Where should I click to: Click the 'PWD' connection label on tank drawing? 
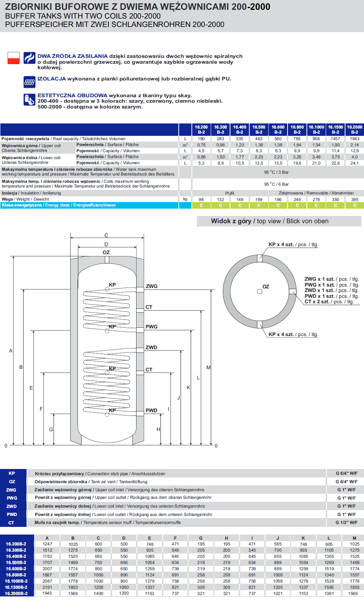pyautogui.click(x=151, y=410)
